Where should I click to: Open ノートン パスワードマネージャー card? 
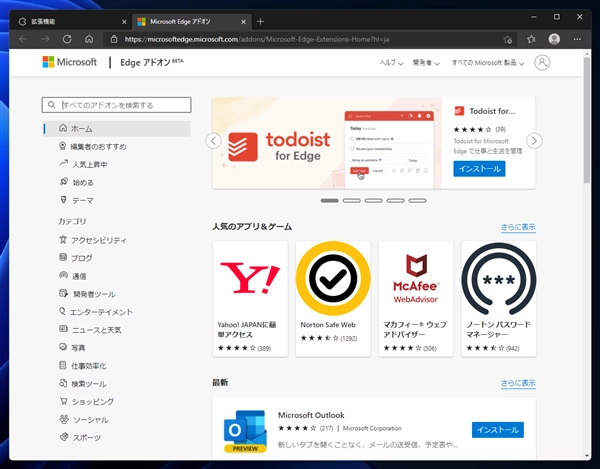tap(499, 299)
